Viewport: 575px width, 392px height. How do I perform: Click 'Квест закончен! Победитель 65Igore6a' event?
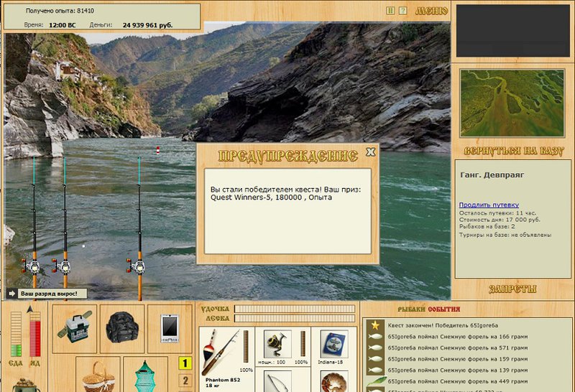pyautogui.click(x=443, y=325)
